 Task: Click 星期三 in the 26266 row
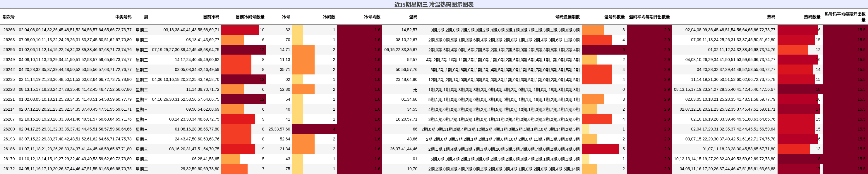(142, 30)
